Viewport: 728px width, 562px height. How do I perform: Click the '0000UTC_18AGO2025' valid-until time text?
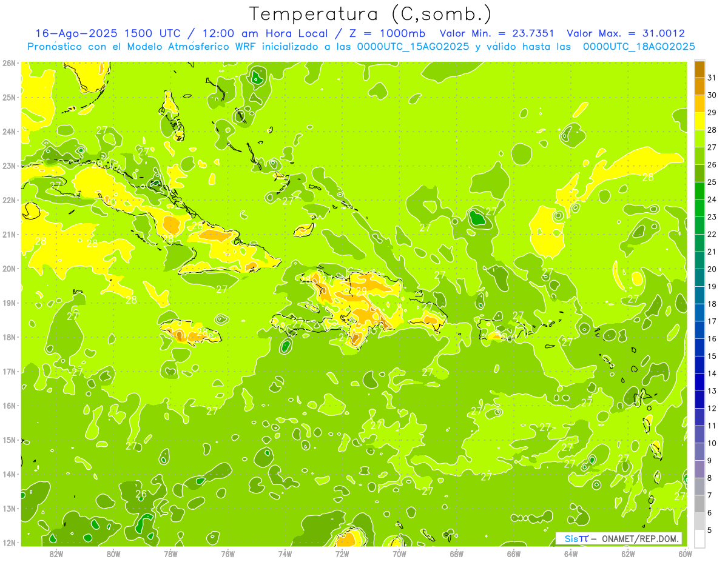(639, 47)
